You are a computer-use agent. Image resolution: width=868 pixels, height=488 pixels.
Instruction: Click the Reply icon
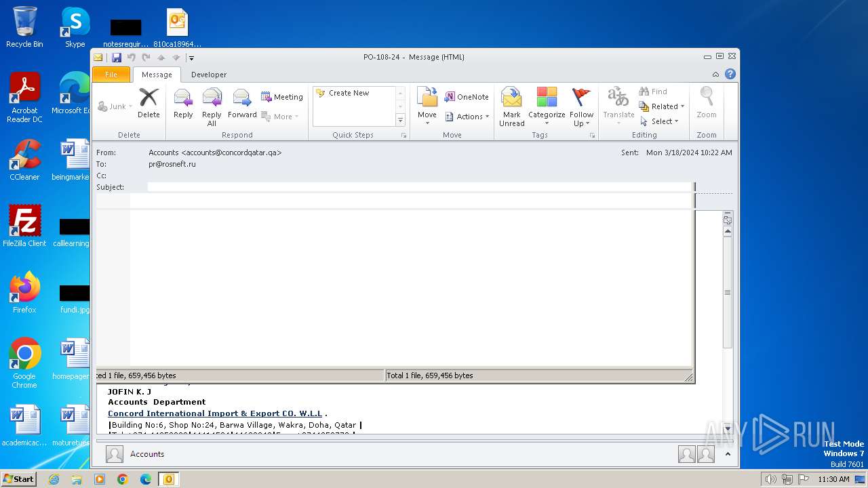coord(183,104)
